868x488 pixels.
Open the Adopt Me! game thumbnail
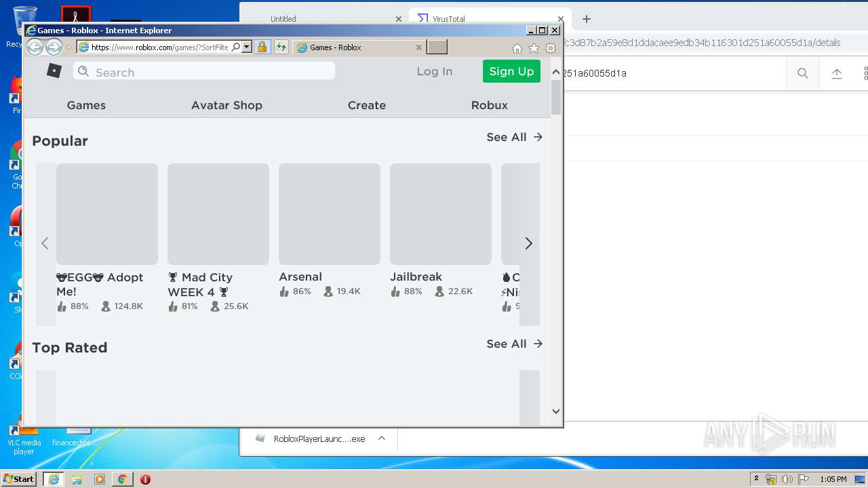pyautogui.click(x=107, y=214)
